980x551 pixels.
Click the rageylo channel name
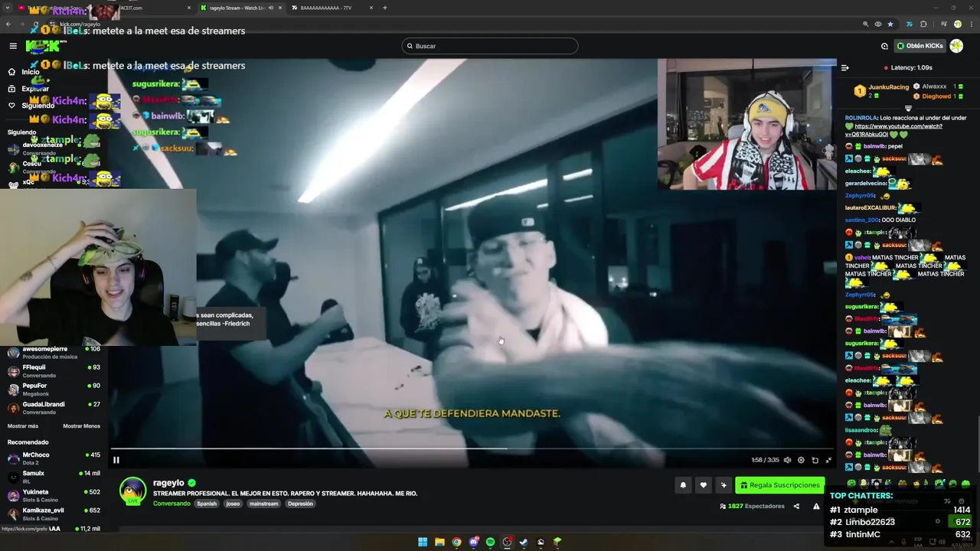coord(168,483)
